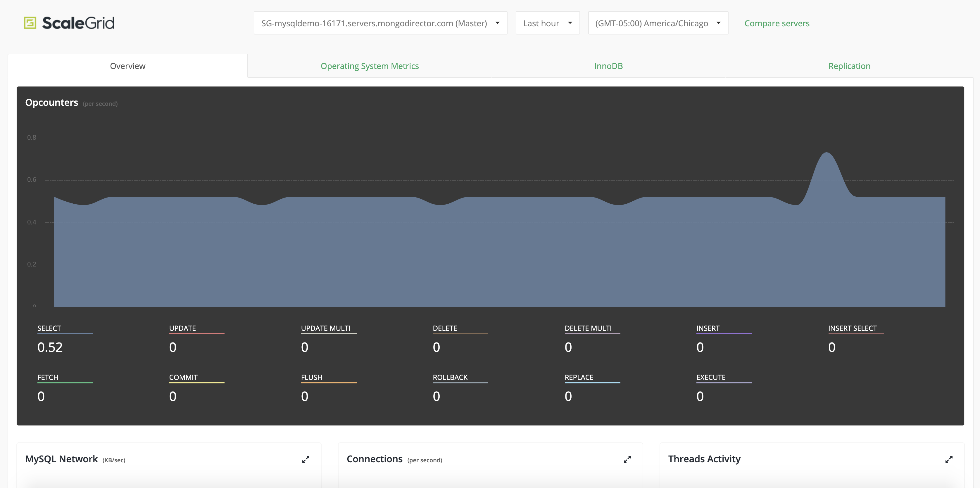Switch to Operating System Metrics tab
The width and height of the screenshot is (980, 488).
click(x=370, y=66)
